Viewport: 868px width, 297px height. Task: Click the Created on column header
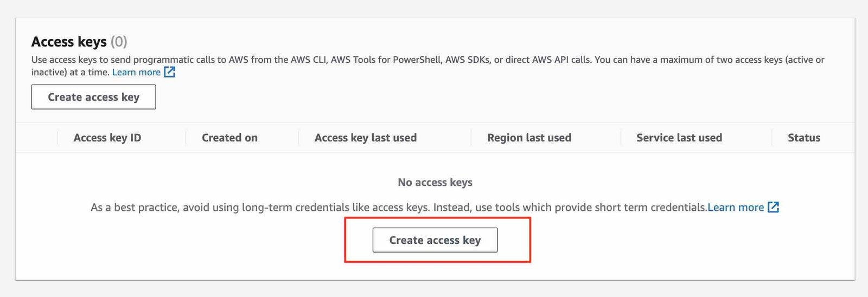point(229,138)
